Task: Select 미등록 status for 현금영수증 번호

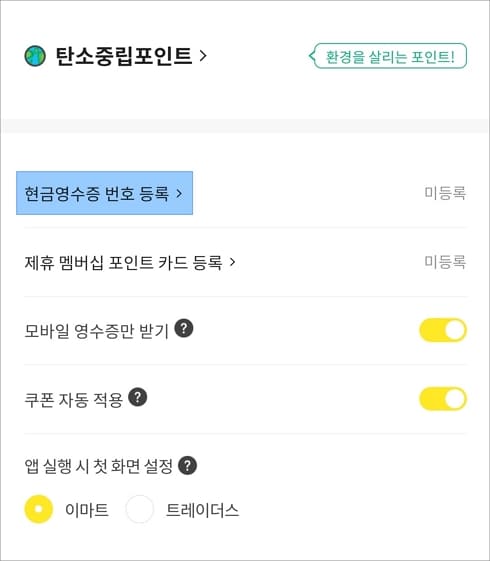Action: [445, 193]
